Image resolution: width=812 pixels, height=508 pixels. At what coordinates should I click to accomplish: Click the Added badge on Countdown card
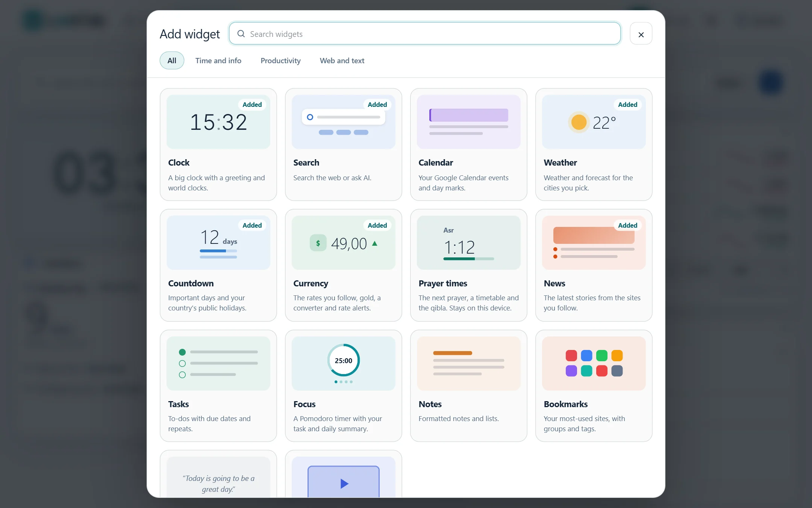point(252,225)
